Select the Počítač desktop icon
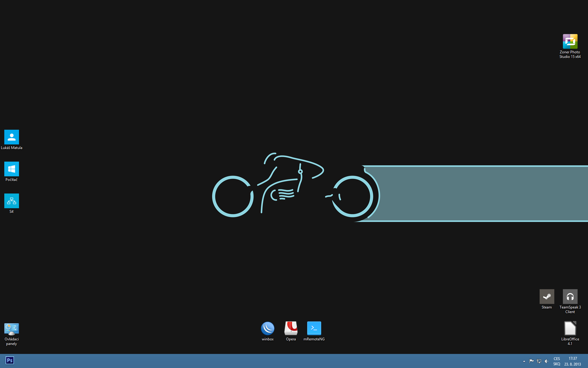588x368 pixels. [x=12, y=169]
